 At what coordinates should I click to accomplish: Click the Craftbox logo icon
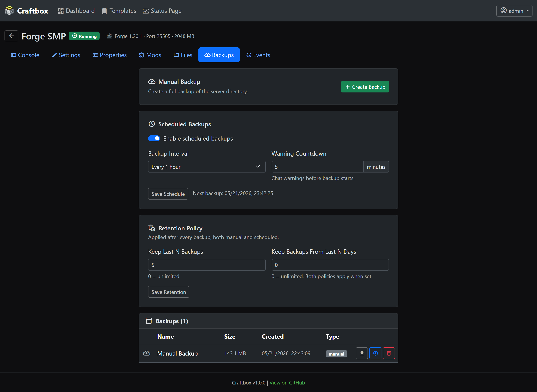(9, 11)
